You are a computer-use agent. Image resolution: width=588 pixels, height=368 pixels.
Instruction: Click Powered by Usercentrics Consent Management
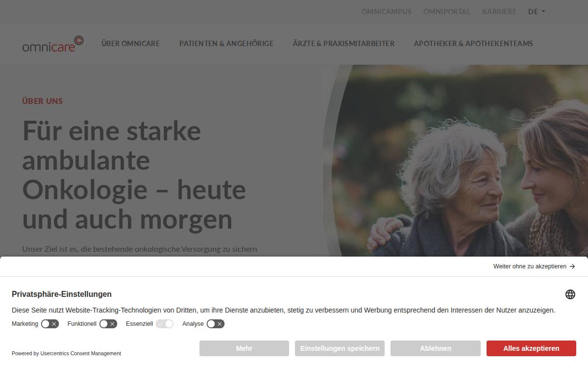66,353
